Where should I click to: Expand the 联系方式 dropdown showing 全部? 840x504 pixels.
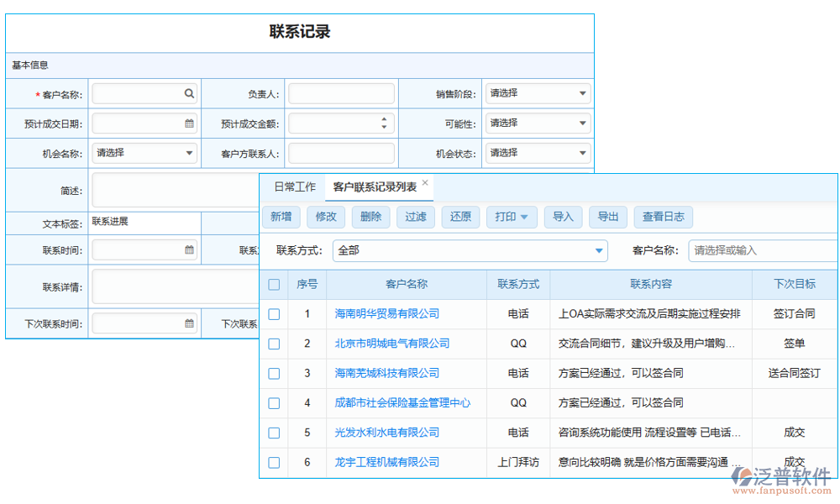(x=598, y=250)
